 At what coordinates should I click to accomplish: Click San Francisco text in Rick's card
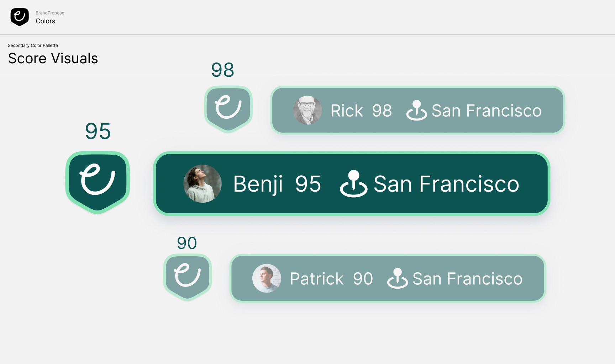tap(487, 111)
